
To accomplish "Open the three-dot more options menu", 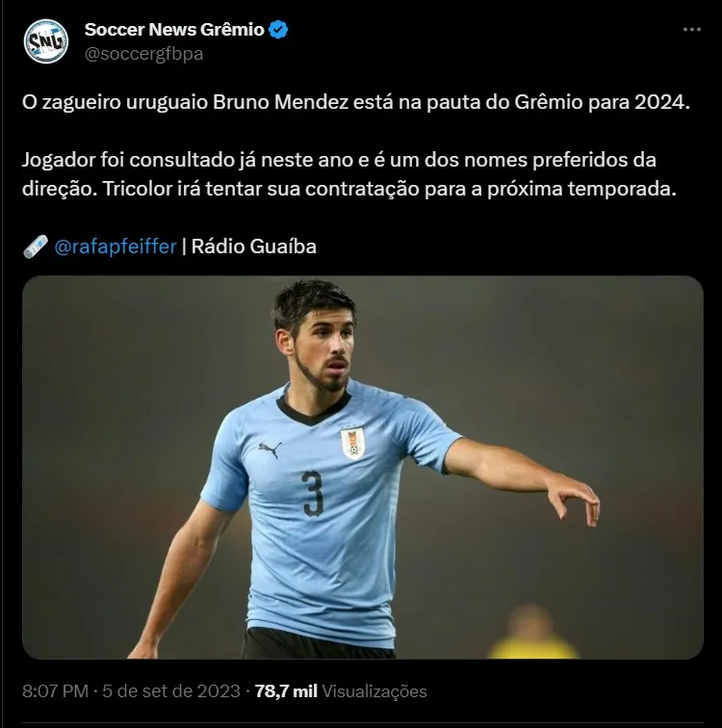I will point(691,29).
